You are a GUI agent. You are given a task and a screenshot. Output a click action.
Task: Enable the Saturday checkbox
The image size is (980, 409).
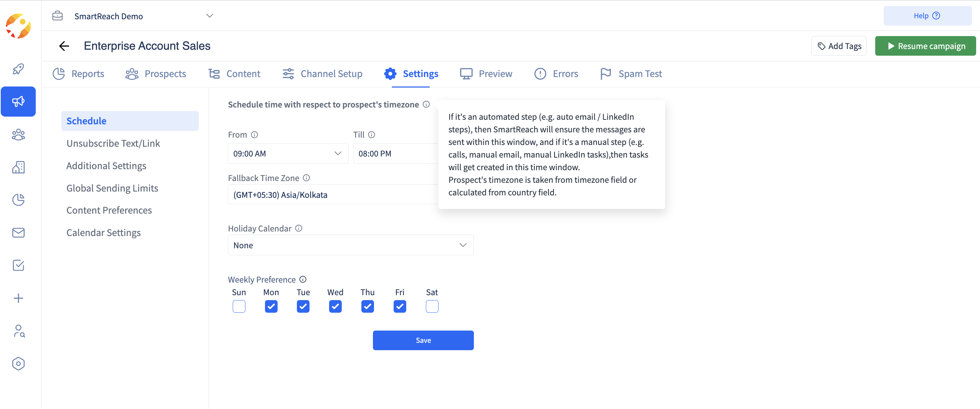click(432, 306)
